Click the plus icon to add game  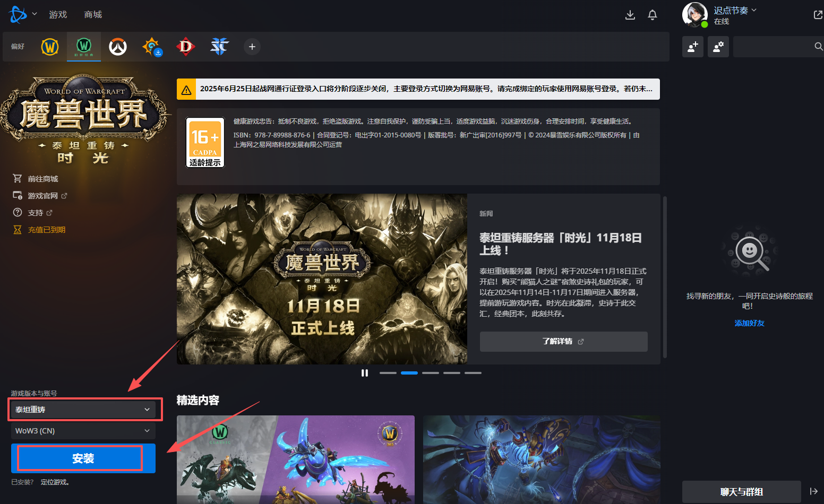(252, 47)
